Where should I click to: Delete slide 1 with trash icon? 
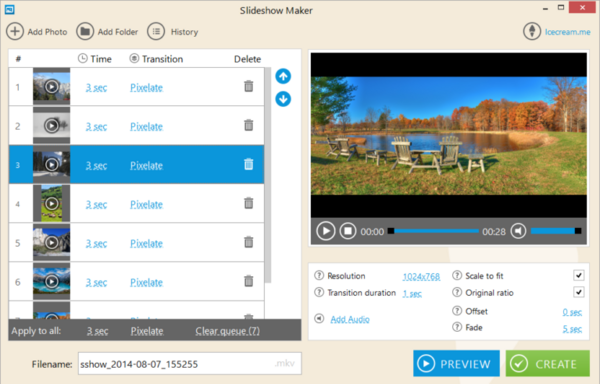[249, 86]
